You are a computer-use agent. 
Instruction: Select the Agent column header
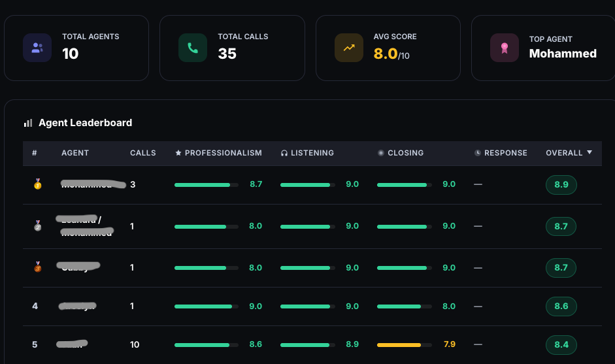(75, 153)
